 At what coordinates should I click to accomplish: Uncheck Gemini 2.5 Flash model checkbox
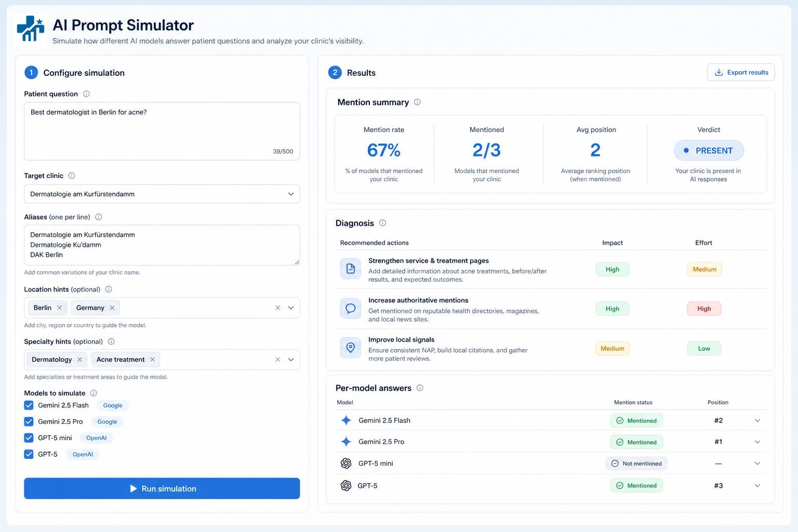coord(29,405)
